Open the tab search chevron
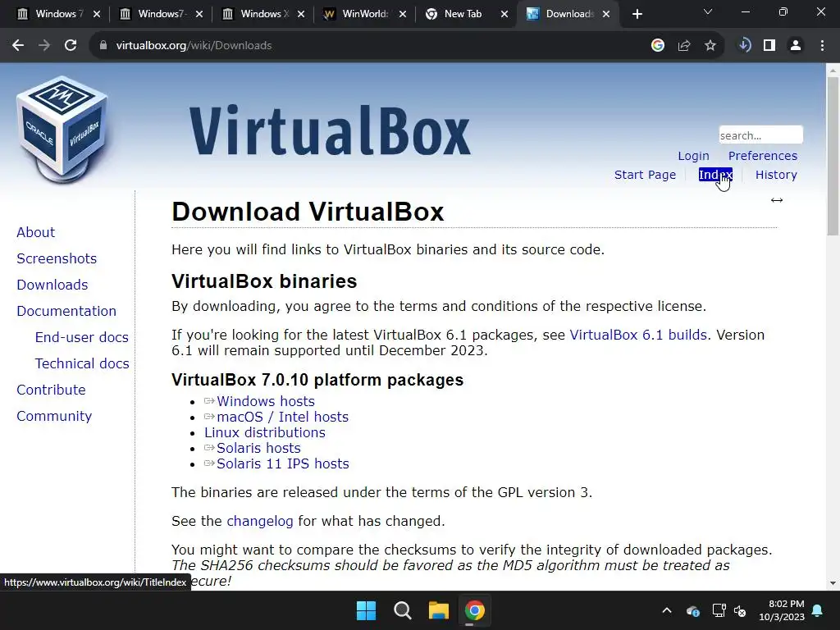This screenshot has width=840, height=630. (708, 11)
